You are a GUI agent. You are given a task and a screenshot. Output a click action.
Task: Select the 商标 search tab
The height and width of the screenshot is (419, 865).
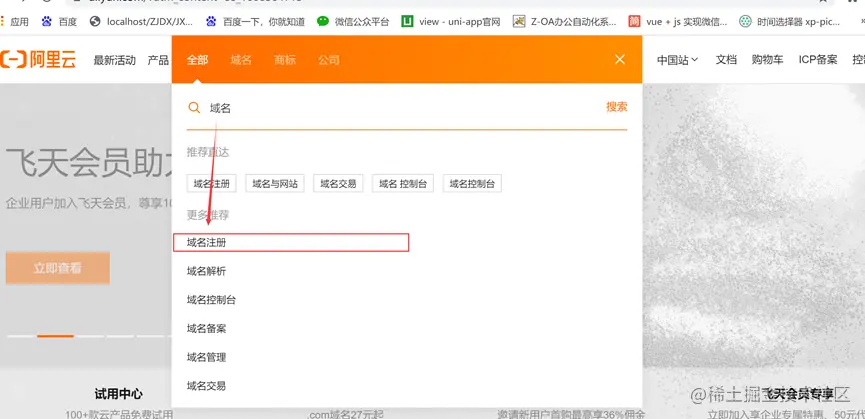[x=285, y=60]
